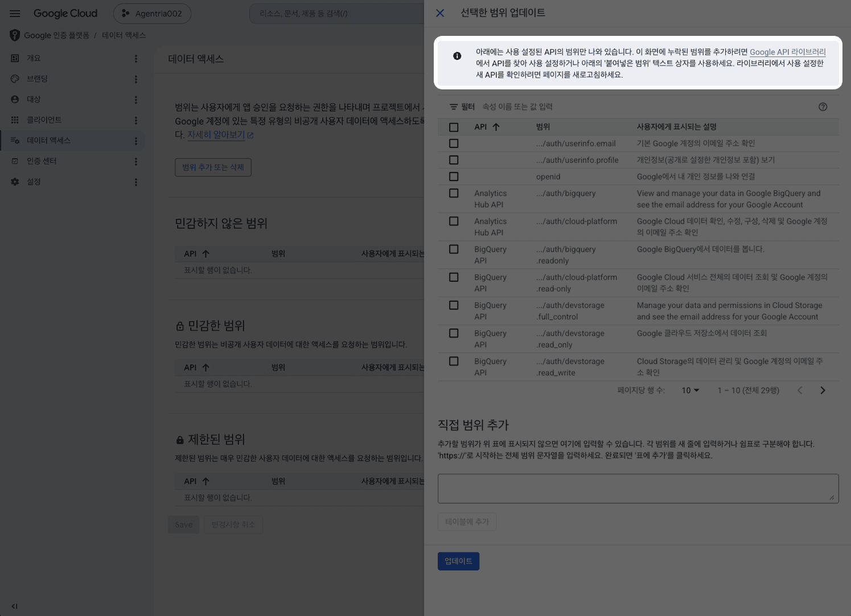The height and width of the screenshot is (616, 851).
Task: Open the three-dot menu beside 브랜딩
Action: (x=135, y=79)
